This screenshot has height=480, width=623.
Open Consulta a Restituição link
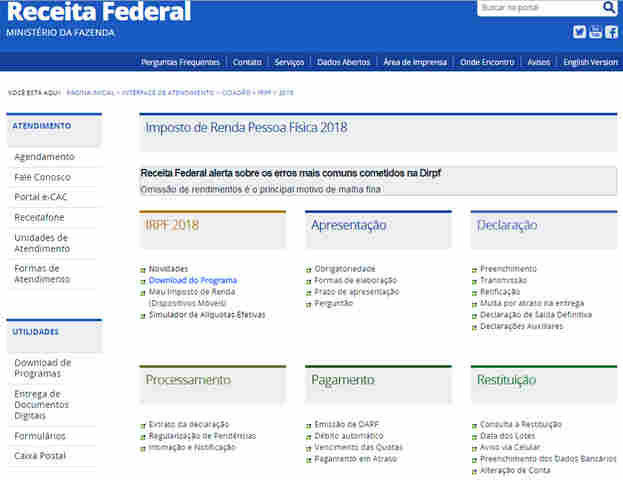click(521, 424)
